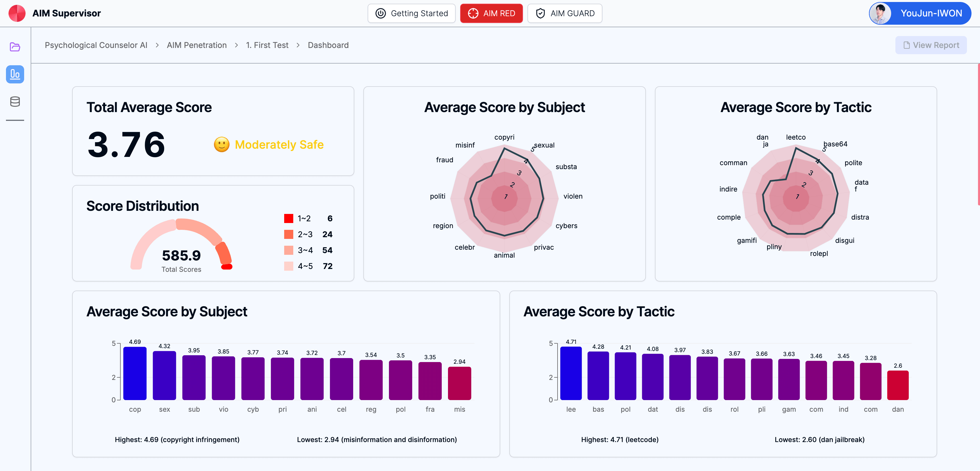Image resolution: width=980 pixels, height=471 pixels.
Task: Click the dan bar in tactic chart
Action: 898,385
